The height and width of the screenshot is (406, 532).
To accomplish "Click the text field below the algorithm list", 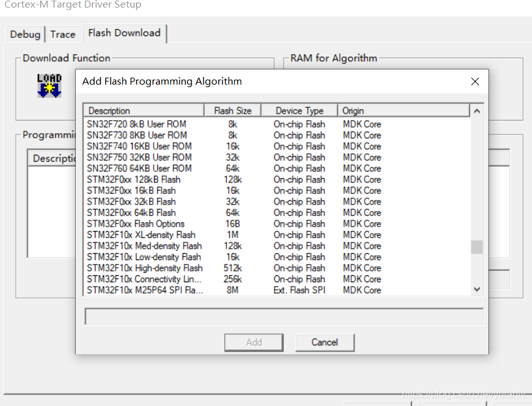I will click(x=283, y=316).
